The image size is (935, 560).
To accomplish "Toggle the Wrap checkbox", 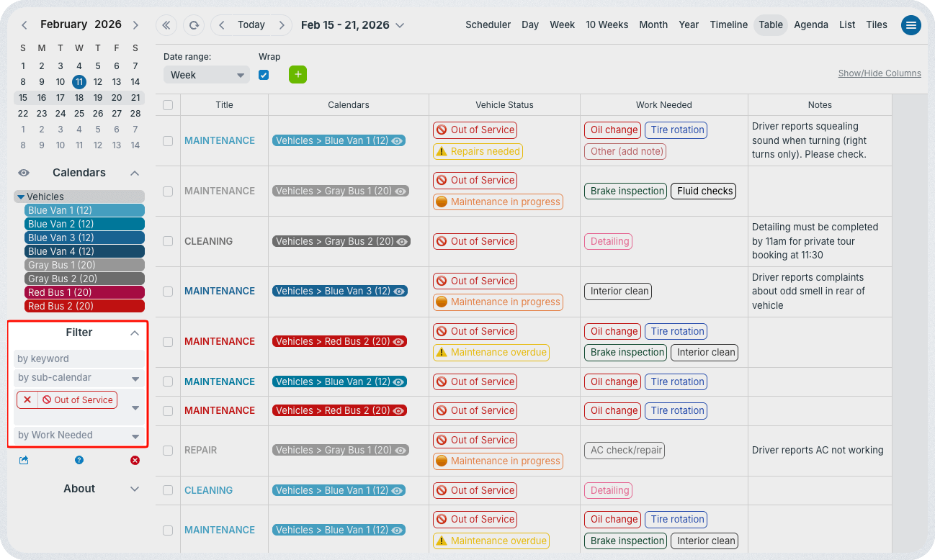I will click(x=264, y=75).
